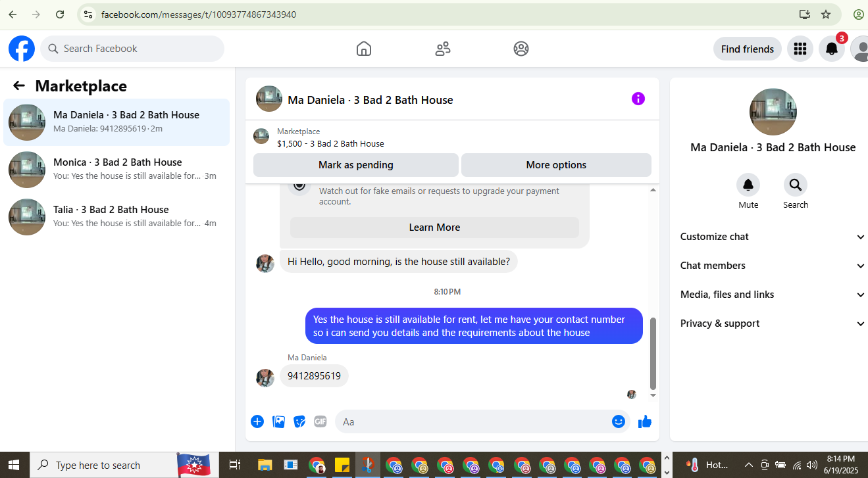Click the Facebook logo

(x=22, y=49)
